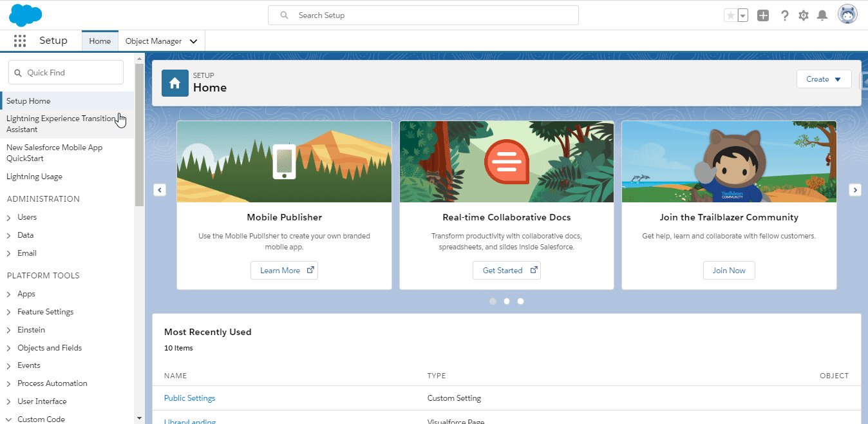
Task: Click Join Now for Trailblazer Community
Action: point(729,271)
